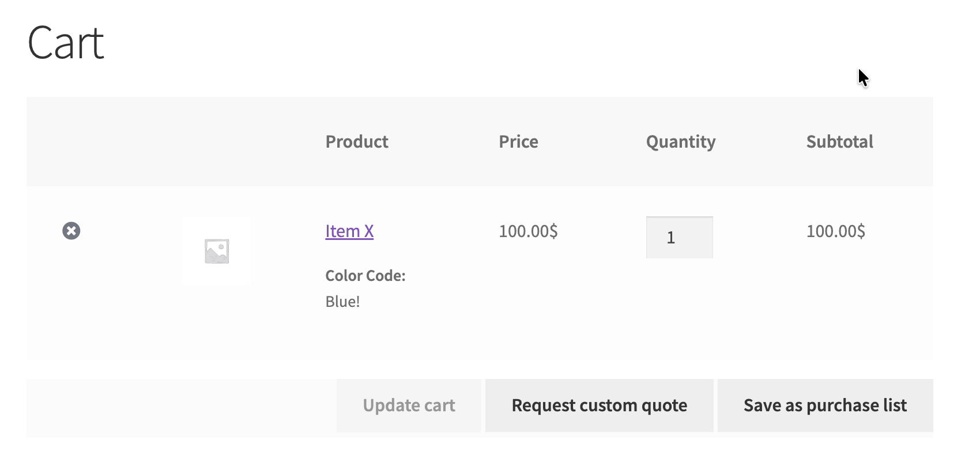Remove Item X using the circled X icon
This screenshot has width=980, height=458.
click(71, 231)
